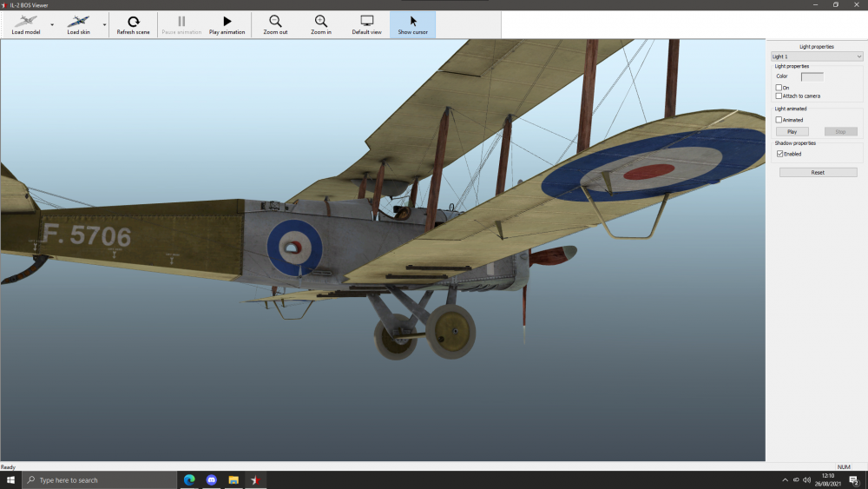Open Discord from the taskbar
Image resolution: width=868 pixels, height=489 pixels.
click(212, 479)
